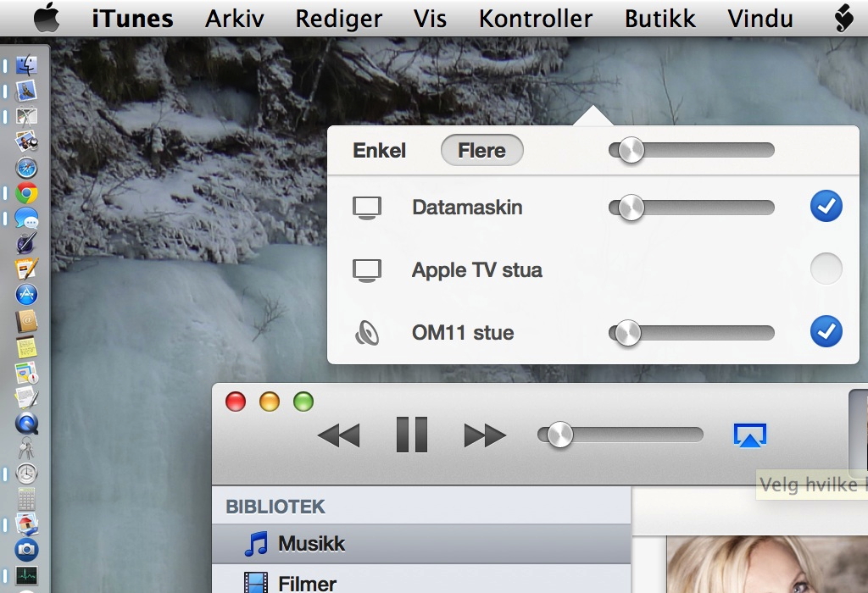The height and width of the screenshot is (593, 868).
Task: Click the Apple TV stua device name
Action: pos(476,270)
